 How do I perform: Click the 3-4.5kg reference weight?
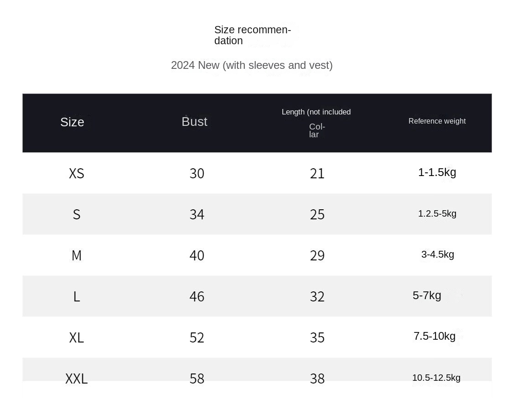click(437, 254)
